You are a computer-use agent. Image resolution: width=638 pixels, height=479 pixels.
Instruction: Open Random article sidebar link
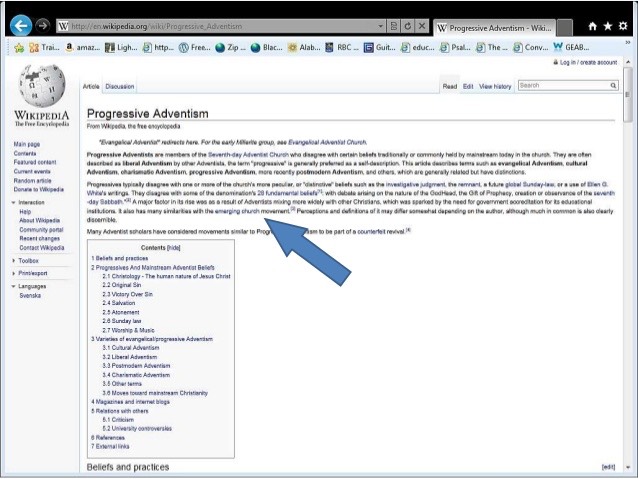[x=33, y=180]
